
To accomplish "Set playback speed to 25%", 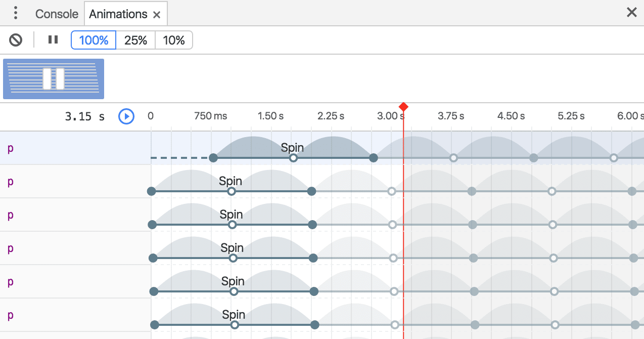I will pyautogui.click(x=135, y=40).
